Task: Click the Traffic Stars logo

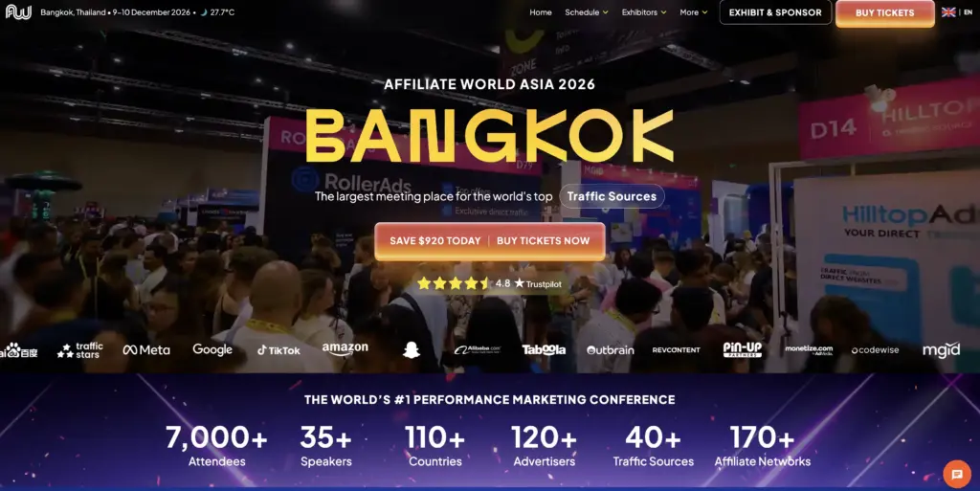Action: (x=80, y=349)
